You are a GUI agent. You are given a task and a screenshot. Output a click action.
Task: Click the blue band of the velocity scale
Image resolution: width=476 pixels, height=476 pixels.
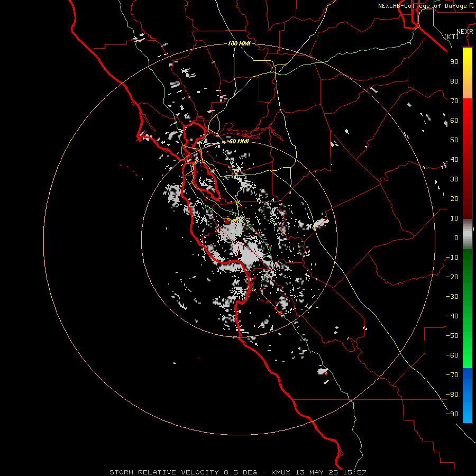(467, 395)
